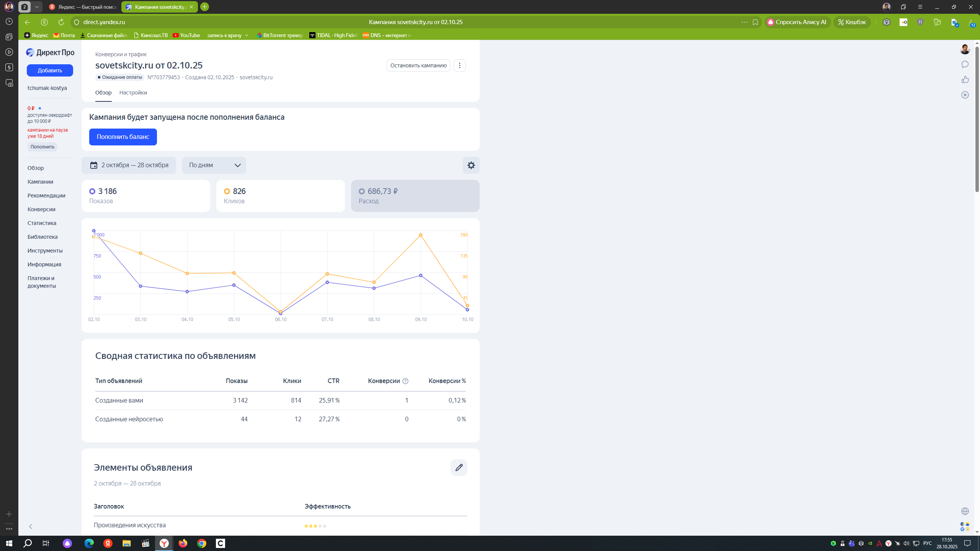Open address bar three-dot more menu
This screenshot has width=980, height=551.
pyautogui.click(x=744, y=22)
